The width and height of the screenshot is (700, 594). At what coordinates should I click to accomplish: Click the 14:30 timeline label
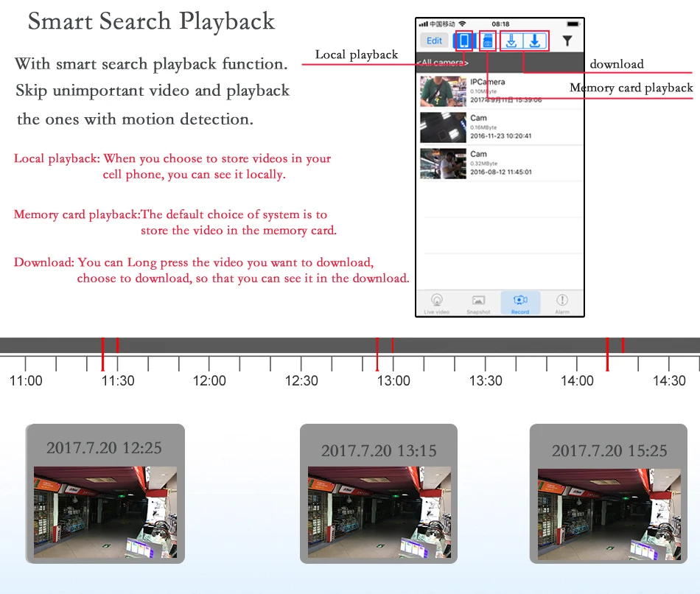(x=669, y=381)
